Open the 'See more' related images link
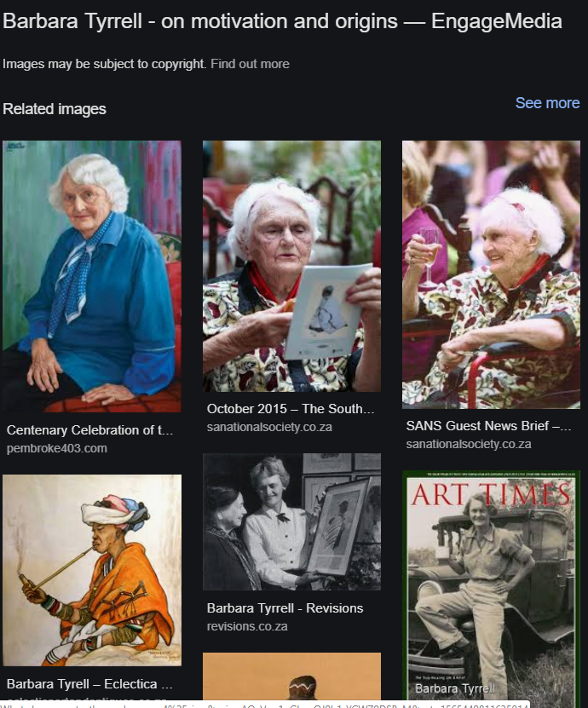The image size is (588, 708). point(547,103)
